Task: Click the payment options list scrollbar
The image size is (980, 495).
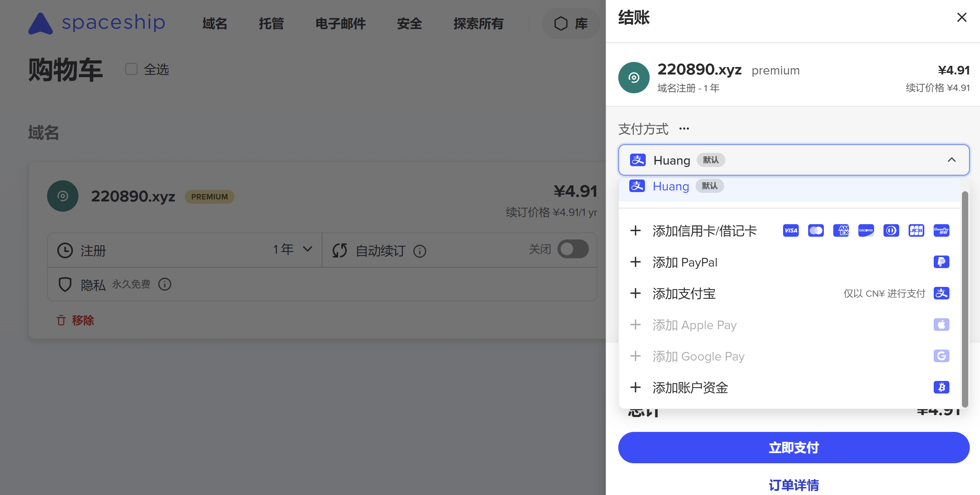Action: (965, 299)
